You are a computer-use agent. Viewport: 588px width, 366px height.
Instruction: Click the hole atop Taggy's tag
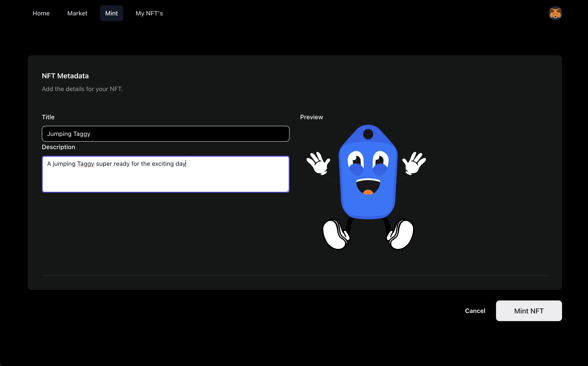368,134
